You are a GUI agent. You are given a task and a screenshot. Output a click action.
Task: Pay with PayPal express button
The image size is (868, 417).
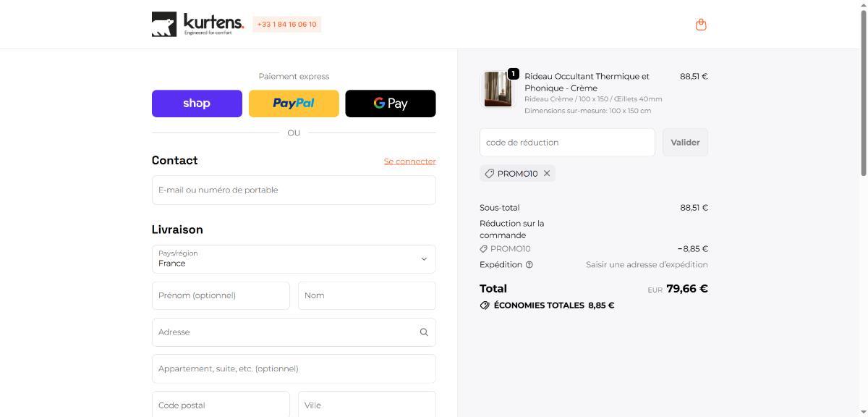(x=294, y=104)
